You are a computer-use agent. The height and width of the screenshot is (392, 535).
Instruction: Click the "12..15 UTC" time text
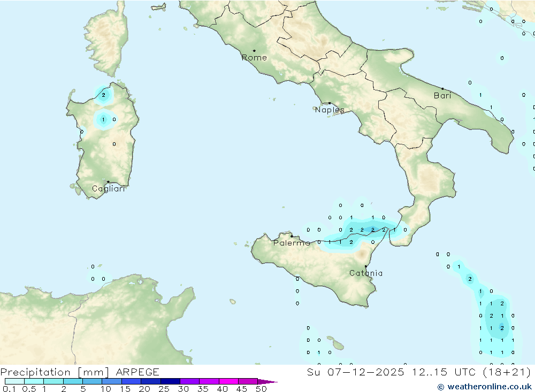[x=445, y=372]
